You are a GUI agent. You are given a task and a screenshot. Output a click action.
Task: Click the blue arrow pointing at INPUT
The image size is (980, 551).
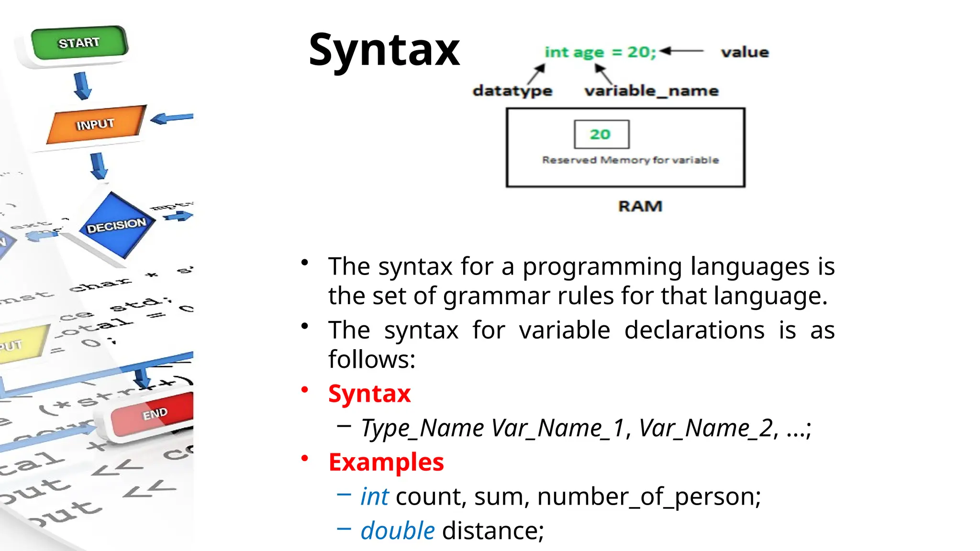pyautogui.click(x=172, y=118)
